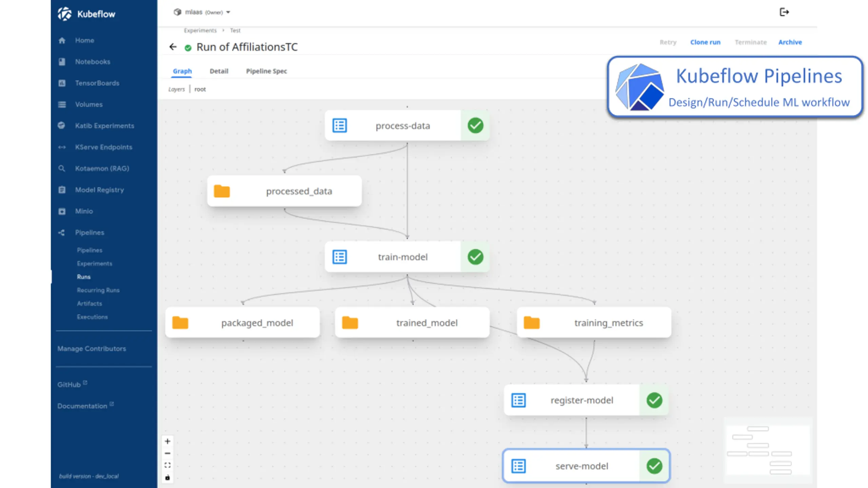Screen dimensions: 868x488
Task: Click the Kotaemon (RAG) search icon
Action: (x=61, y=168)
